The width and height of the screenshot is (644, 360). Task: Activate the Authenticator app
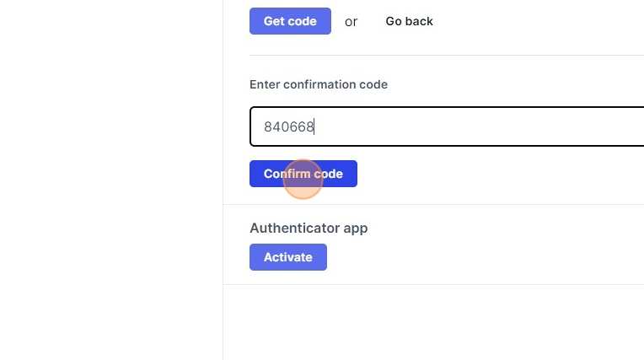288,257
